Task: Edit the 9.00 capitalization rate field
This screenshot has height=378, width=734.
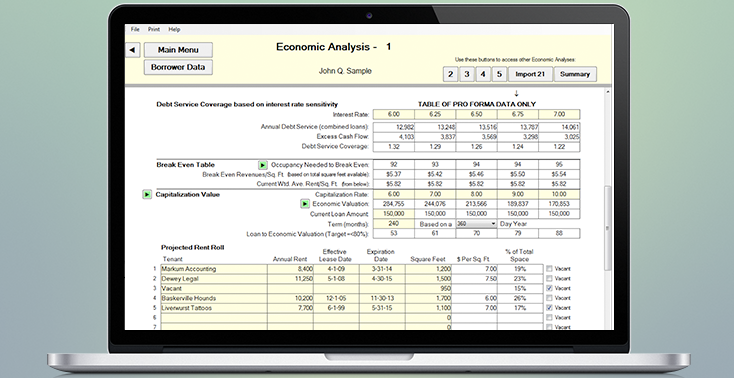Action: pos(518,194)
